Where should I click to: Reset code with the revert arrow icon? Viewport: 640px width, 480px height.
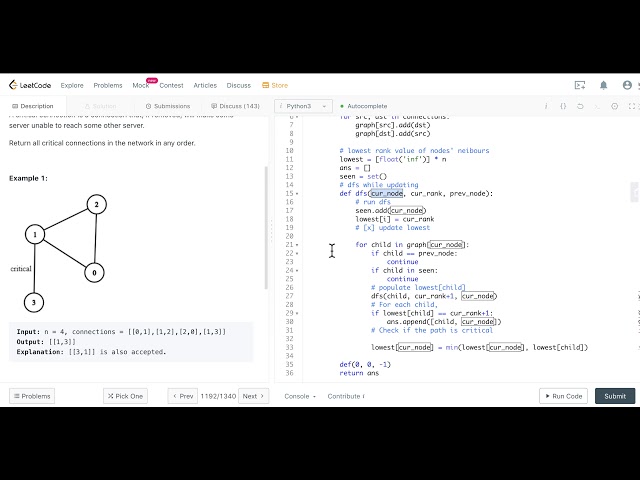click(580, 106)
